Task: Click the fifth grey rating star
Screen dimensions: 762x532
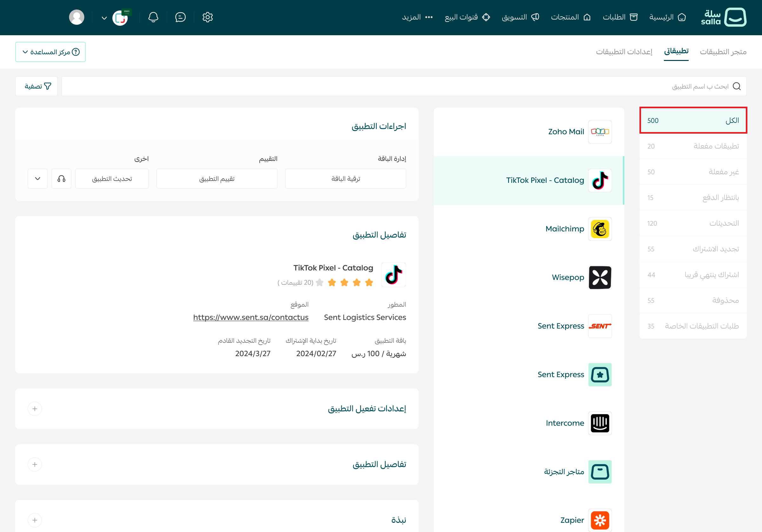Action: (x=320, y=283)
